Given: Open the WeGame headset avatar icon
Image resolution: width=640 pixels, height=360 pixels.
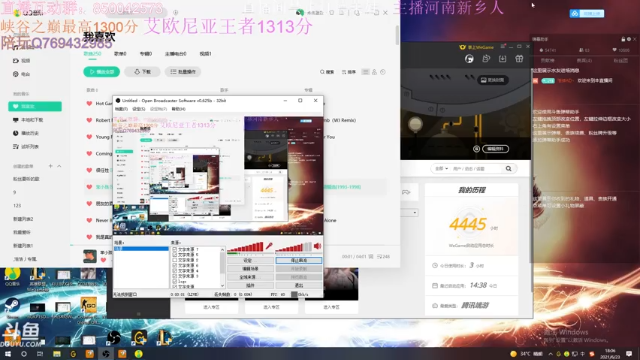Looking at the screenshot, I should click(x=469, y=59).
